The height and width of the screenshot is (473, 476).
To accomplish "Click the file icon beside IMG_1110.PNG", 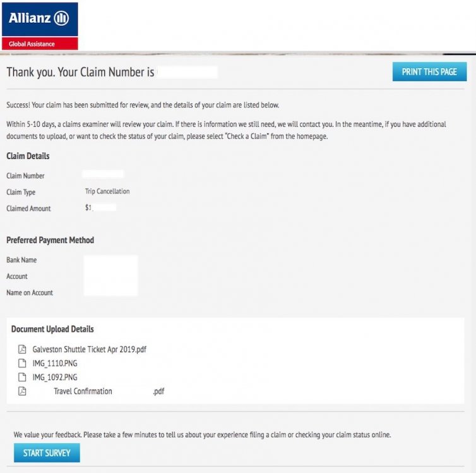I will [22, 363].
